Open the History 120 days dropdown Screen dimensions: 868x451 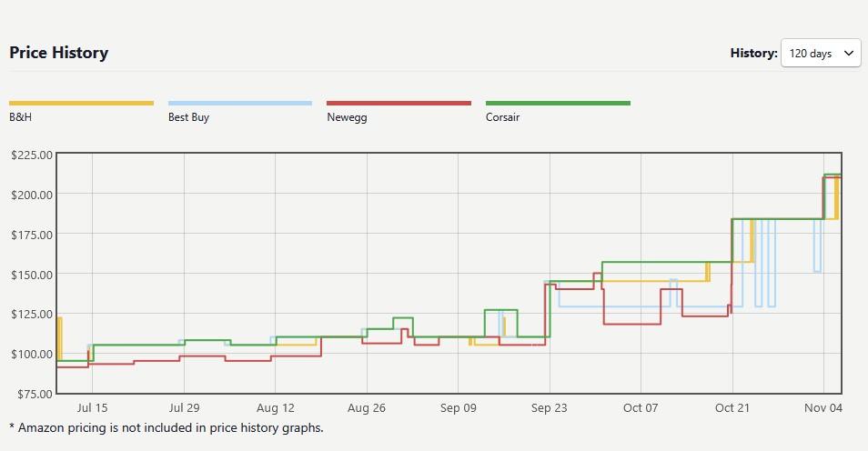tap(820, 54)
